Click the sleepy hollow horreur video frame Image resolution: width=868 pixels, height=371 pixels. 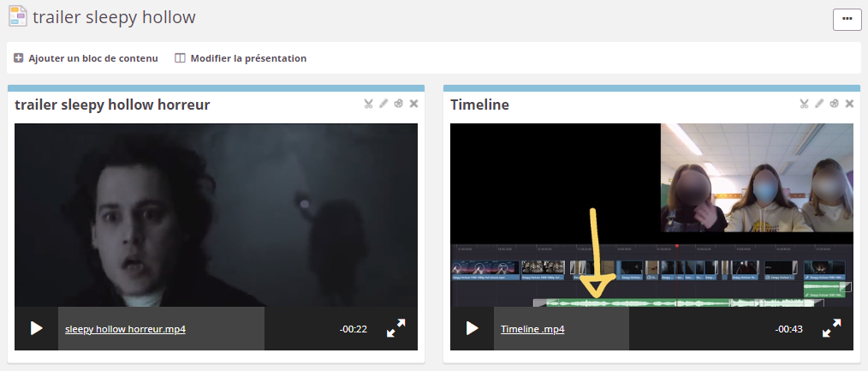click(216, 214)
